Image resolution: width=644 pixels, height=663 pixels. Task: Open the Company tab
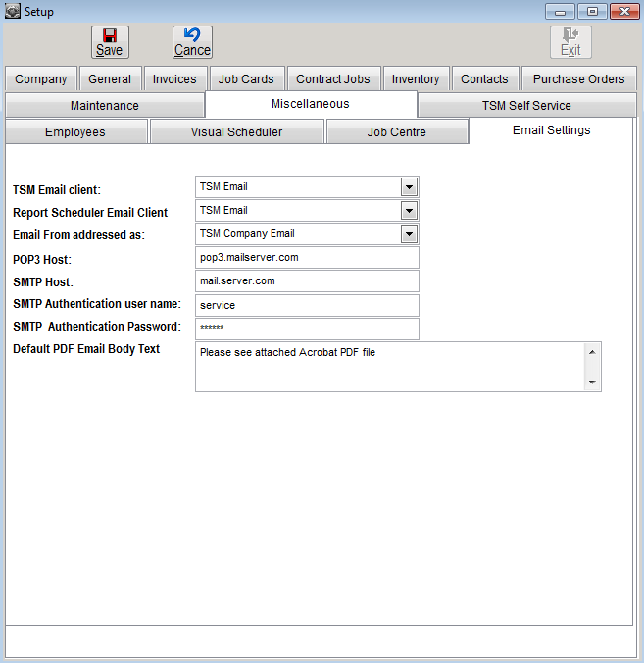(x=41, y=79)
